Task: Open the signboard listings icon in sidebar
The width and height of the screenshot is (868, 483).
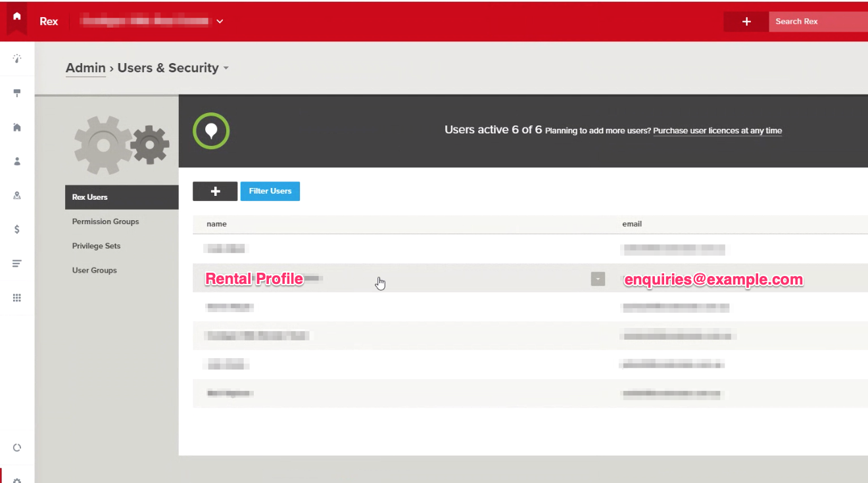Action: pos(17,93)
